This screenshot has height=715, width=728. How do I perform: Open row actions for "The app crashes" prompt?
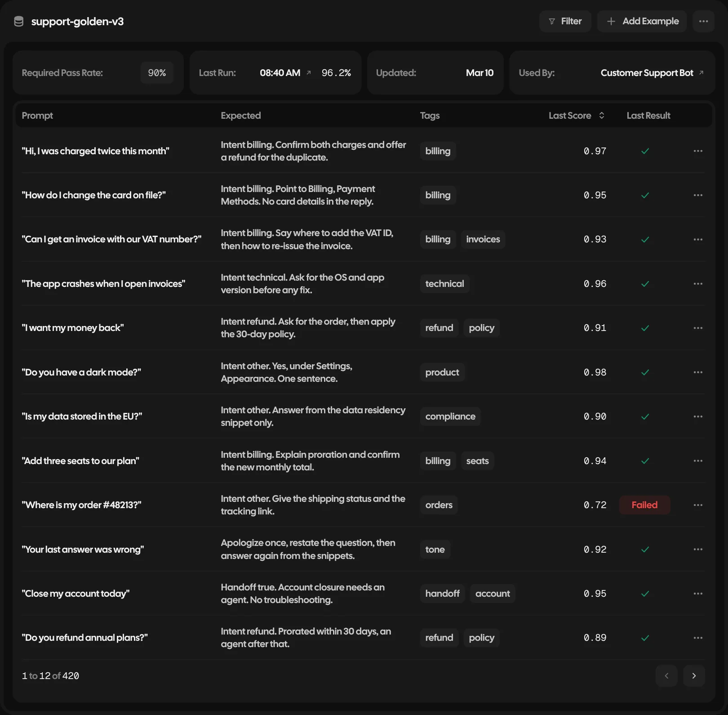pos(698,284)
